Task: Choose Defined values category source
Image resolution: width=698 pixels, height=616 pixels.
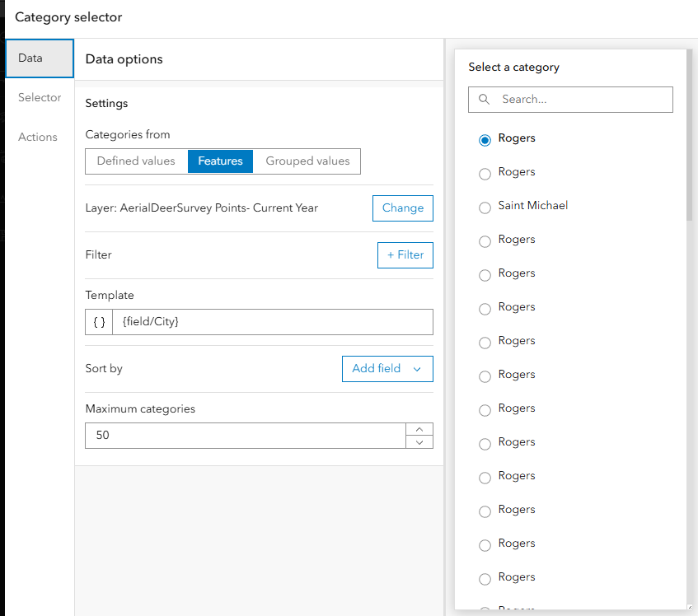Action: 136,161
